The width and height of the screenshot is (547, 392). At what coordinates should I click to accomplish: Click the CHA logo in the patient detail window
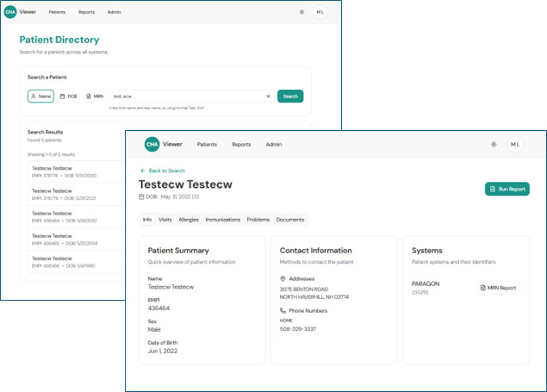pyautogui.click(x=152, y=144)
